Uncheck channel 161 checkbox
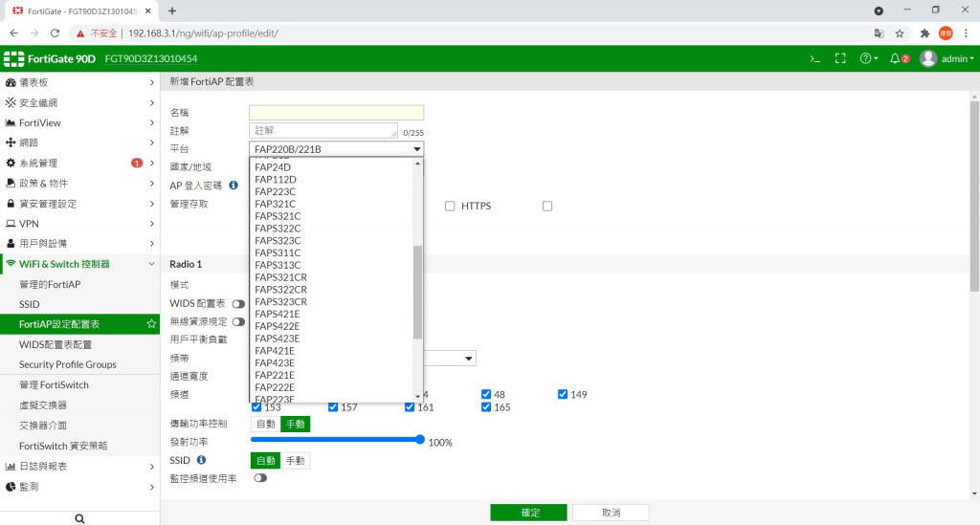The image size is (980, 525). click(x=410, y=407)
